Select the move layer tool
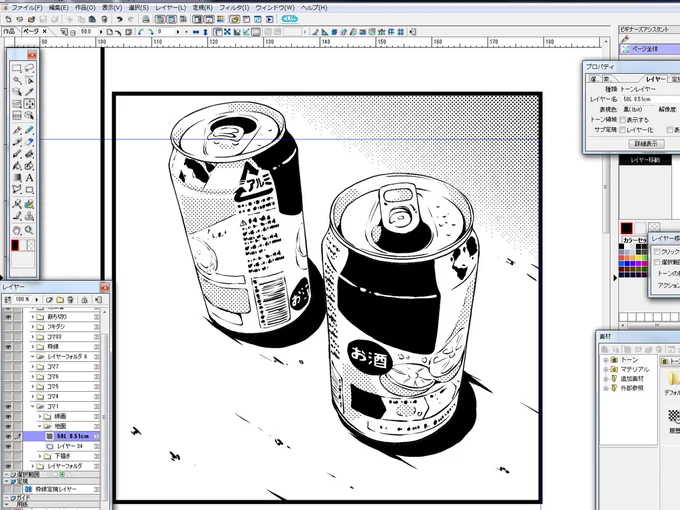This screenshot has height=510, width=680. click(29, 104)
